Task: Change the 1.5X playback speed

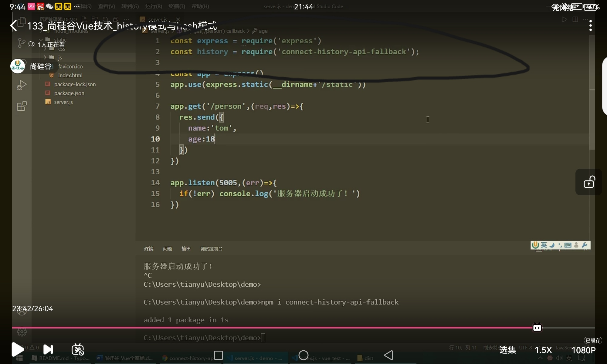Action: (x=543, y=350)
